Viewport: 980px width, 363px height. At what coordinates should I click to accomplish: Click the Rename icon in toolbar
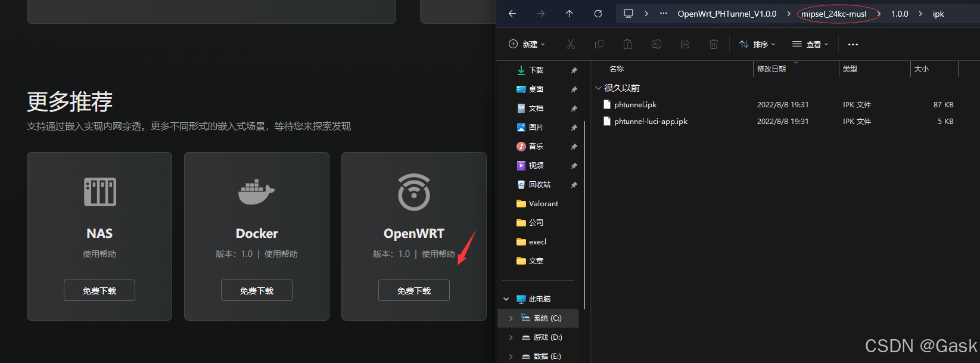tap(657, 44)
